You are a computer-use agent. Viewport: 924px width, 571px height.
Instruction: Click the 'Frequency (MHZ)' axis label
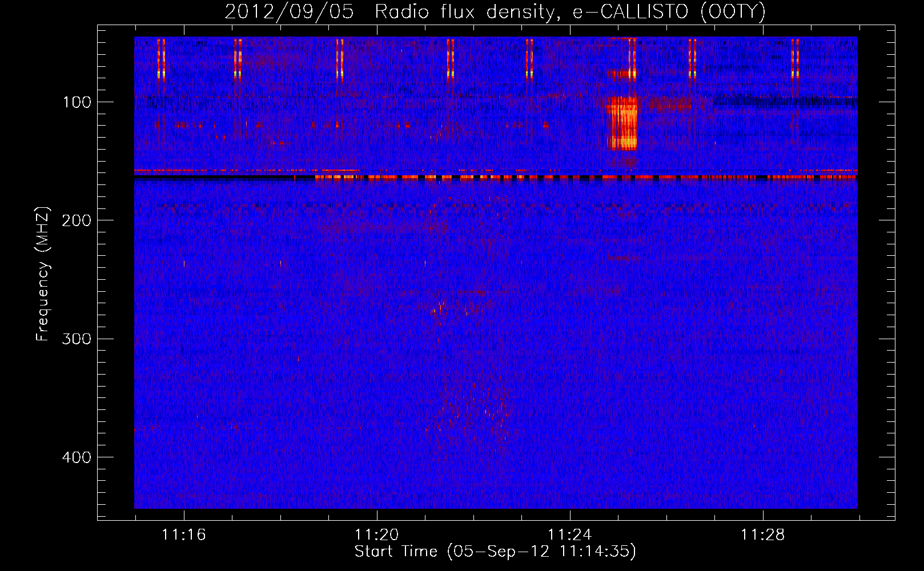click(x=43, y=274)
